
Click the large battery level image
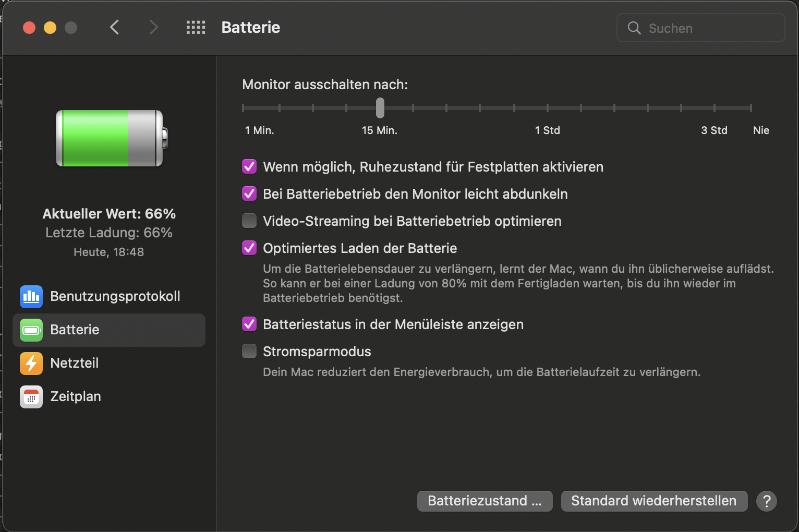(112, 138)
